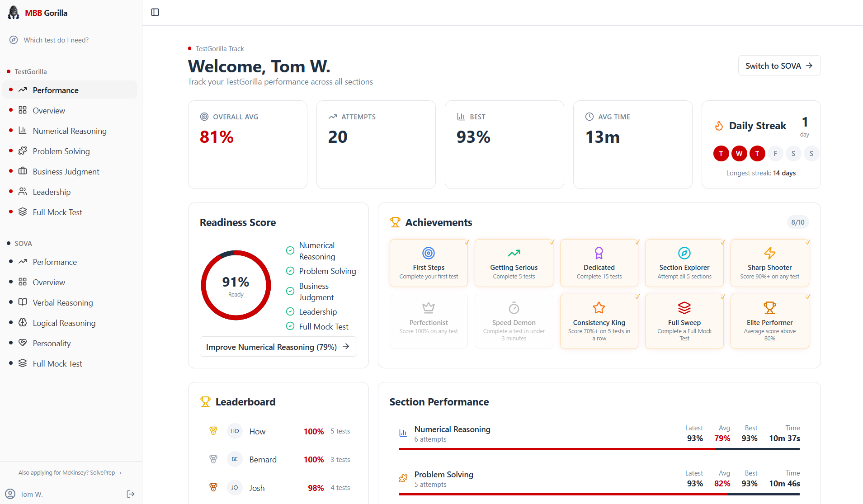Click the gold medal icon beside How
Image resolution: width=863 pixels, height=504 pixels.
pos(213,431)
